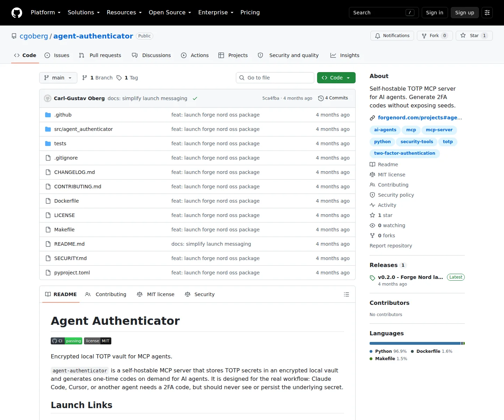Switch to the Discussions tab

coord(151,55)
